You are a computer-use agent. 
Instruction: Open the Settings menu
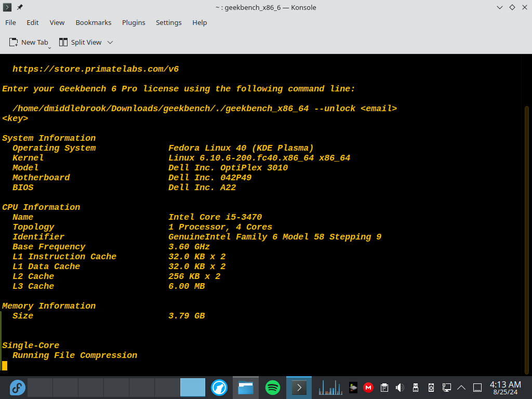[x=169, y=22]
